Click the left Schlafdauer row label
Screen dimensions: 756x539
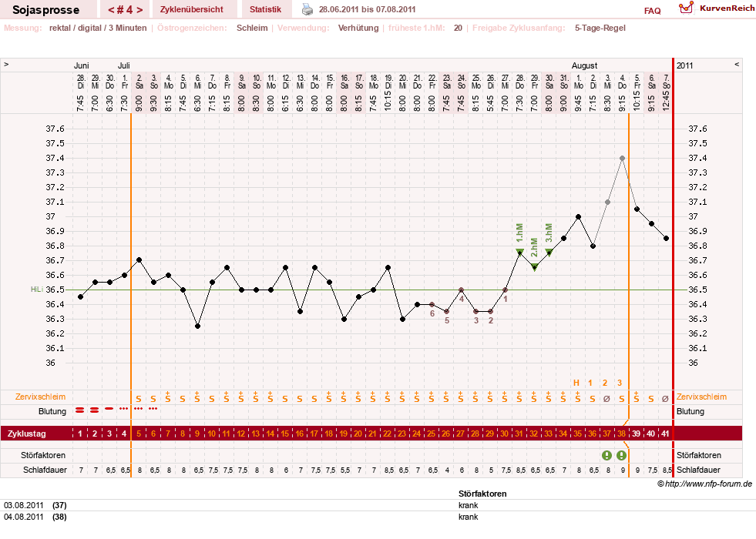45,470
